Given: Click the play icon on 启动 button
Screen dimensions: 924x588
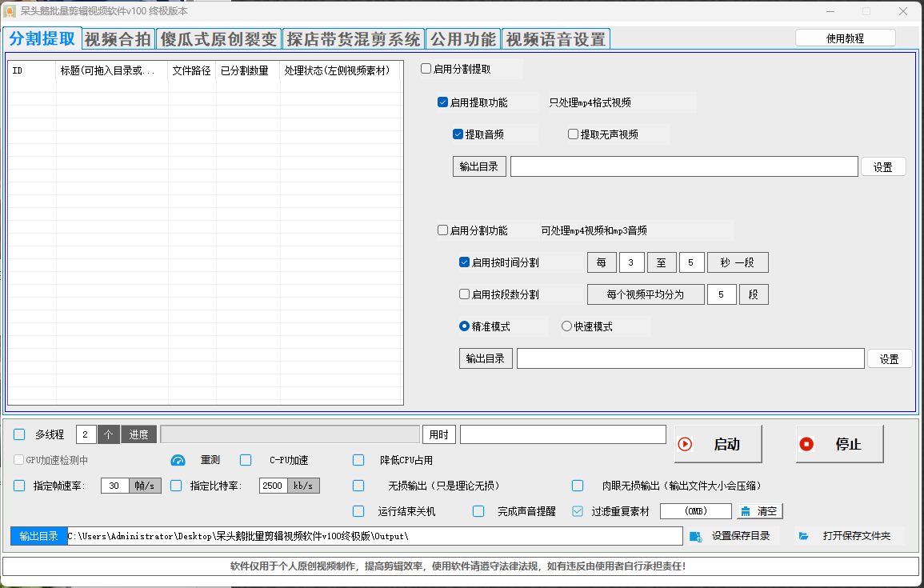Looking at the screenshot, I should tap(685, 444).
